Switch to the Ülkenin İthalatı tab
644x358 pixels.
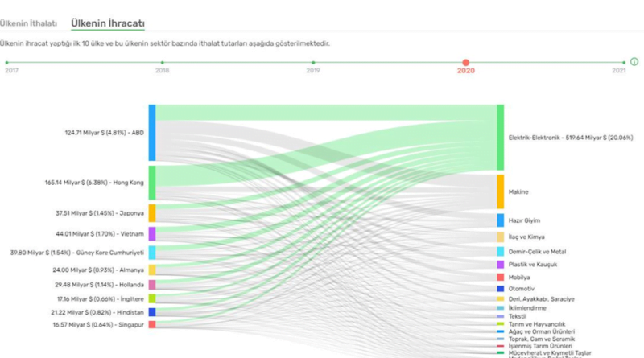(28, 23)
